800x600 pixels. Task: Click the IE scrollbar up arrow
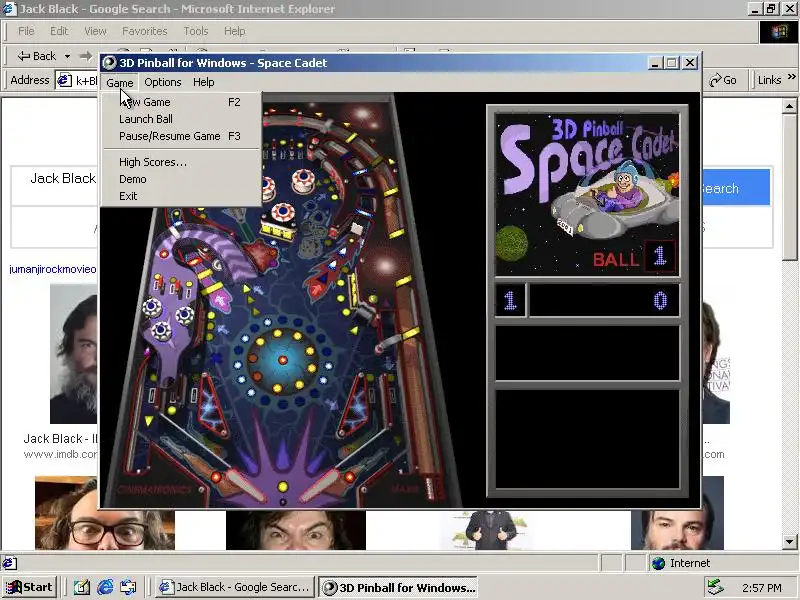789,106
